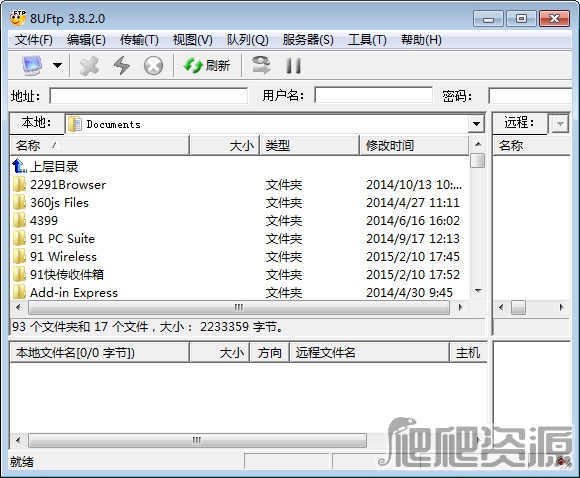Click the 2014/10/13 date for 2291Browser

(414, 185)
